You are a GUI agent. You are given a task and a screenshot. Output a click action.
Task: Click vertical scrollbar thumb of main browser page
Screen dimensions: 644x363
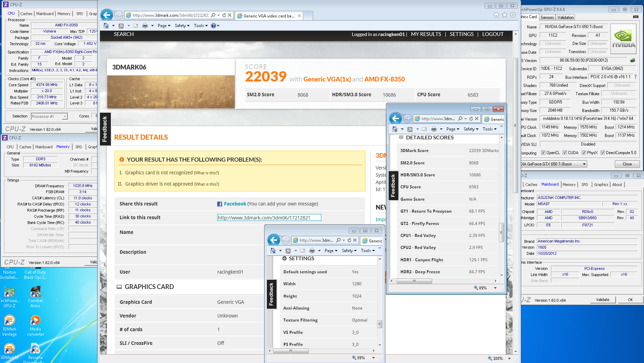tap(516, 125)
